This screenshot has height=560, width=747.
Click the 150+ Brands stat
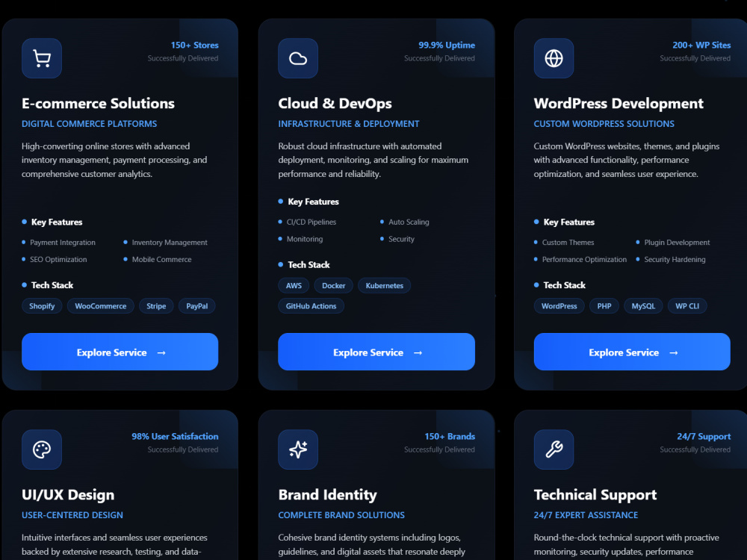[x=450, y=437]
